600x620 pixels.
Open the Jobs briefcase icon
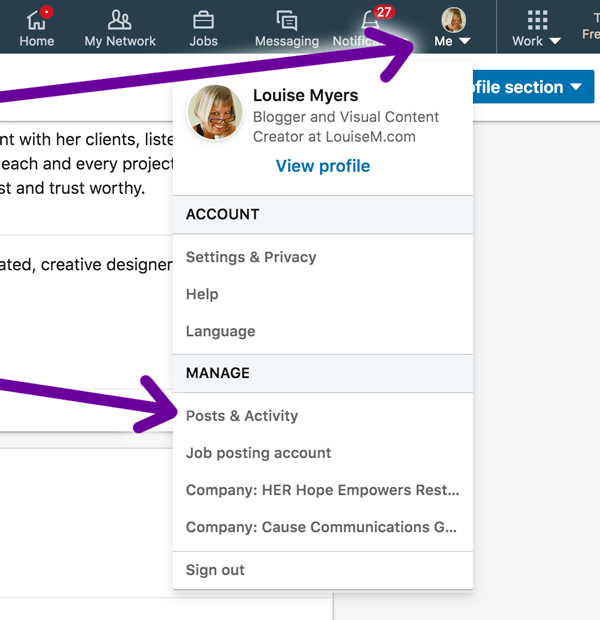(x=203, y=20)
